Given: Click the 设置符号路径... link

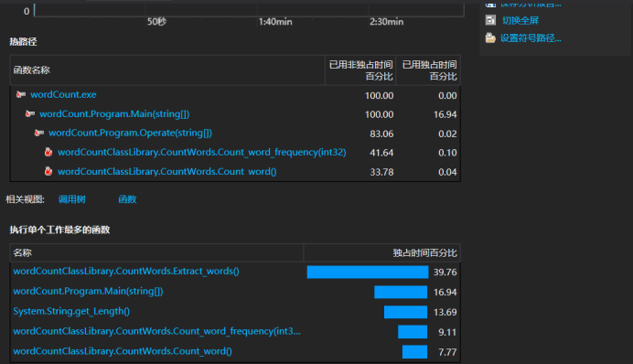Looking at the screenshot, I should click(531, 37).
